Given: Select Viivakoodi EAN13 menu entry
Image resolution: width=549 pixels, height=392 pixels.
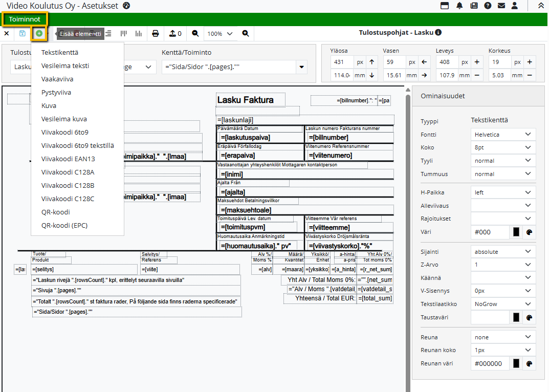Looking at the screenshot, I should 68,159.
